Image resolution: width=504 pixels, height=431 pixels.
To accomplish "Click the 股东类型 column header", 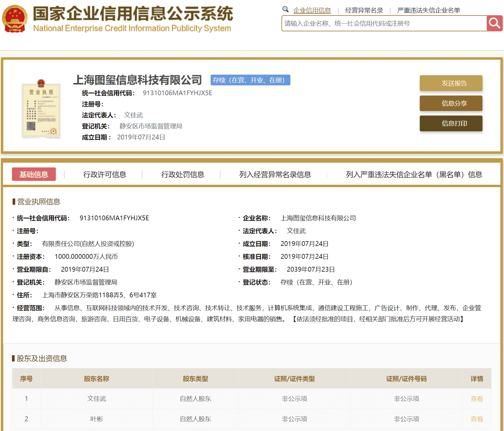I will (195, 379).
